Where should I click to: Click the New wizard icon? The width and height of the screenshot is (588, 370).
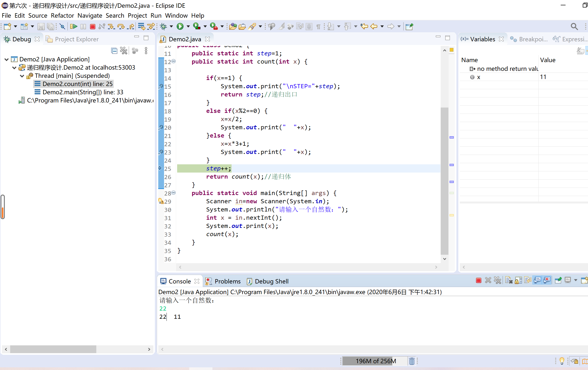pos(8,26)
